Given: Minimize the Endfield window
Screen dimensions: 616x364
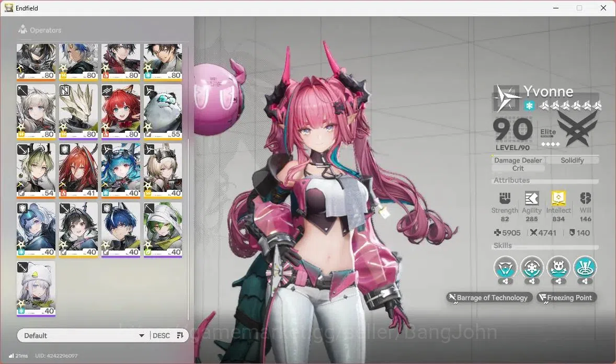Looking at the screenshot, I should (555, 8).
